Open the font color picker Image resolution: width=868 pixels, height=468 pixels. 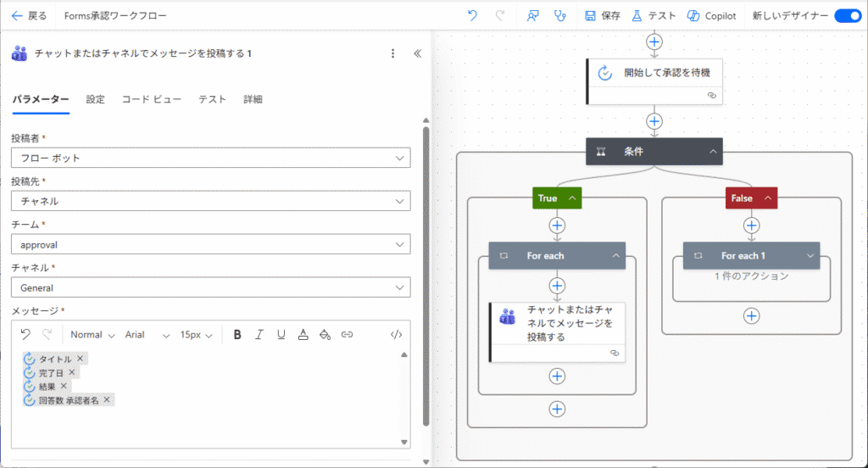pos(303,335)
